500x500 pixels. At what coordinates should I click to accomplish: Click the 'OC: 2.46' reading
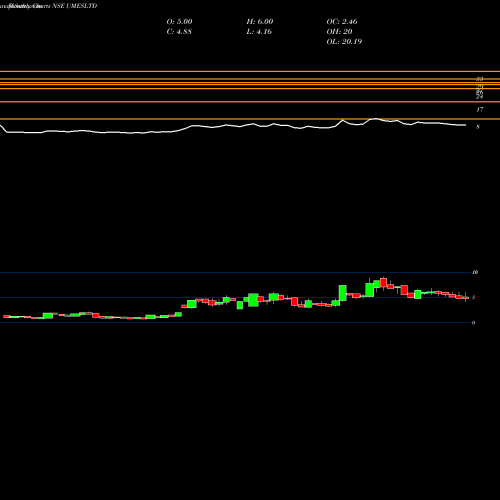click(342, 22)
